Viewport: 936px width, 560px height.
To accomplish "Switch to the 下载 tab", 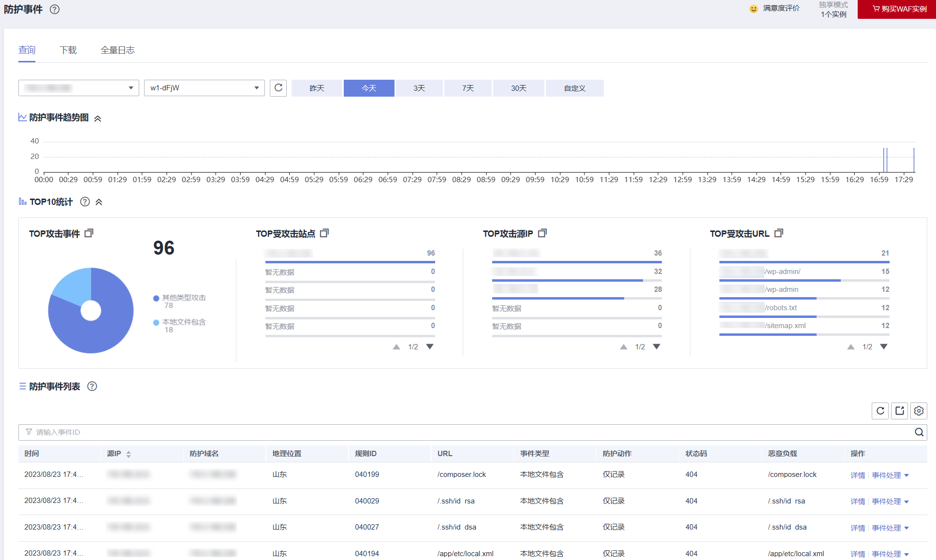I will pyautogui.click(x=68, y=50).
